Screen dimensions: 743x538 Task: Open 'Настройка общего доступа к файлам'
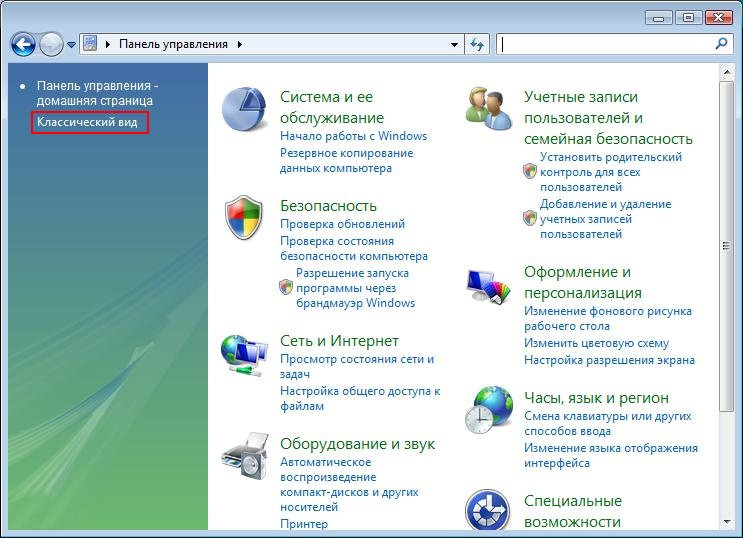tap(360, 398)
